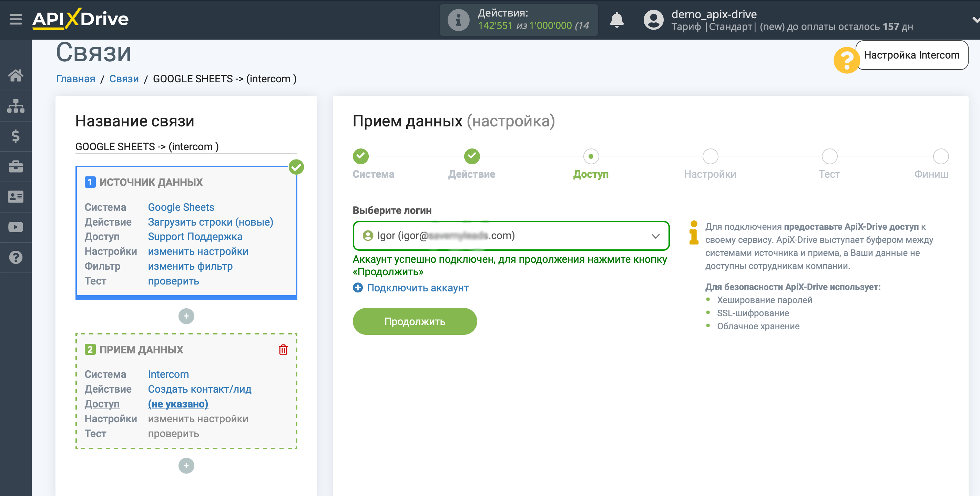Click green checkmark on source block

(x=296, y=167)
